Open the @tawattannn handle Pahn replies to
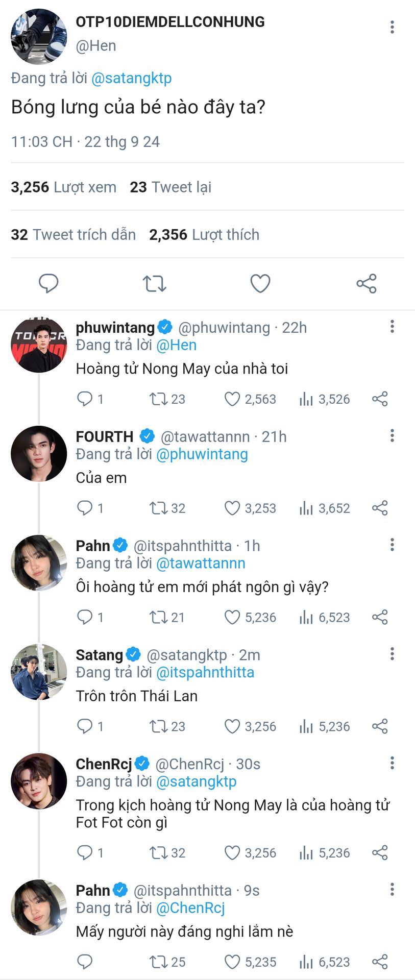 [x=201, y=563]
